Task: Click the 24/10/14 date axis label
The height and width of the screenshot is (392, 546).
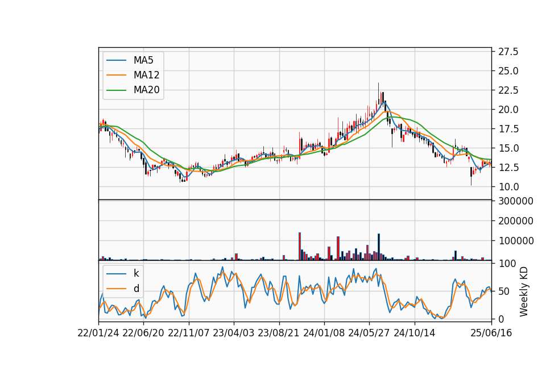Action: tap(415, 333)
